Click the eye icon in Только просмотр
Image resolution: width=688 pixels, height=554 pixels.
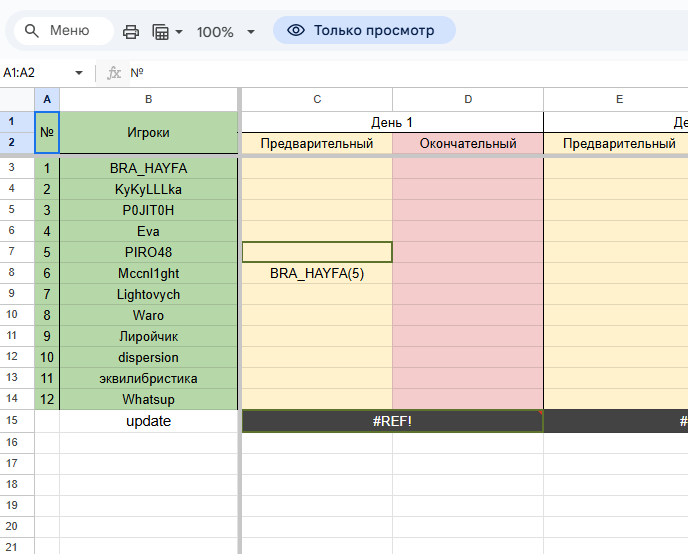pyautogui.click(x=296, y=30)
